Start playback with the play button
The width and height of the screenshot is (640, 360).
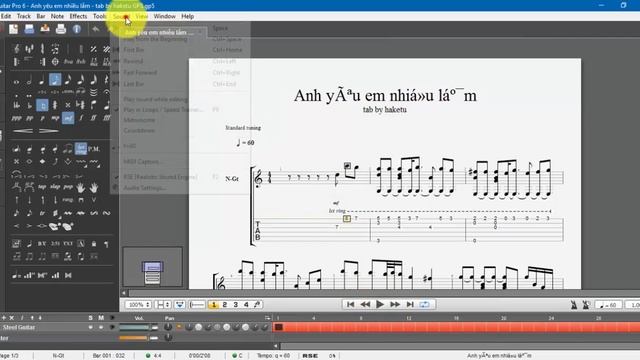(x=380, y=304)
